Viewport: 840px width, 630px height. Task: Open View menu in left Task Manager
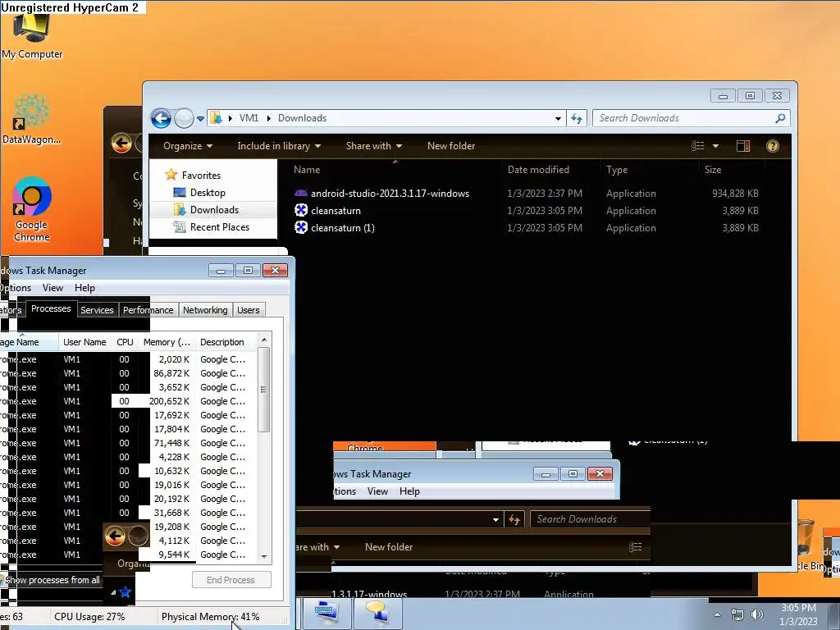point(52,288)
